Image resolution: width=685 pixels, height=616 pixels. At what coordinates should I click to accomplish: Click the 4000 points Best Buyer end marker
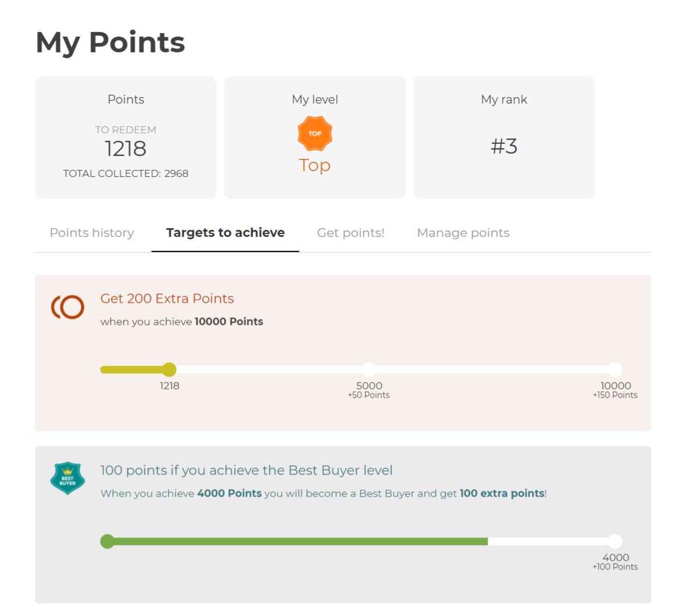[615, 541]
